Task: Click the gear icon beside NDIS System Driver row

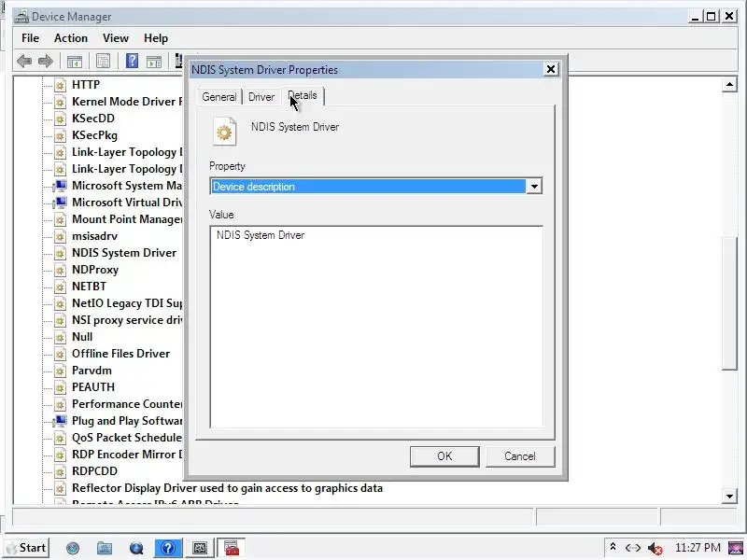Action: 60,253
